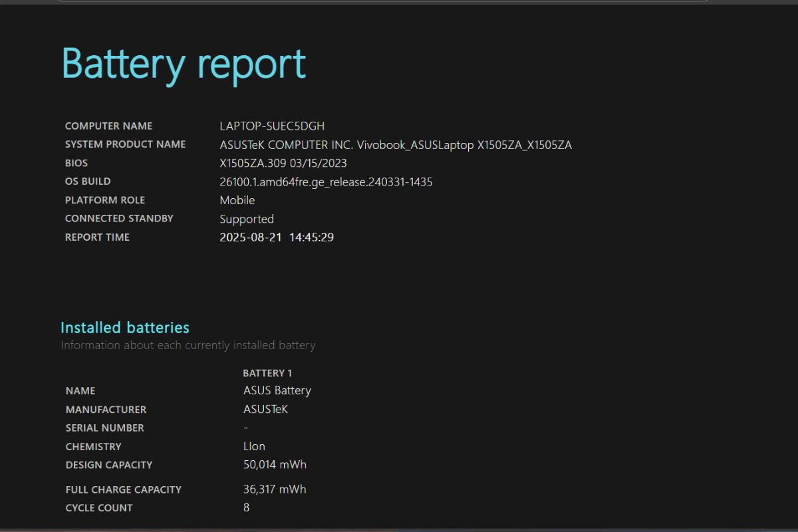The image size is (798, 532).
Task: Click the manufacturer value ASUSTeK
Action: [266, 409]
